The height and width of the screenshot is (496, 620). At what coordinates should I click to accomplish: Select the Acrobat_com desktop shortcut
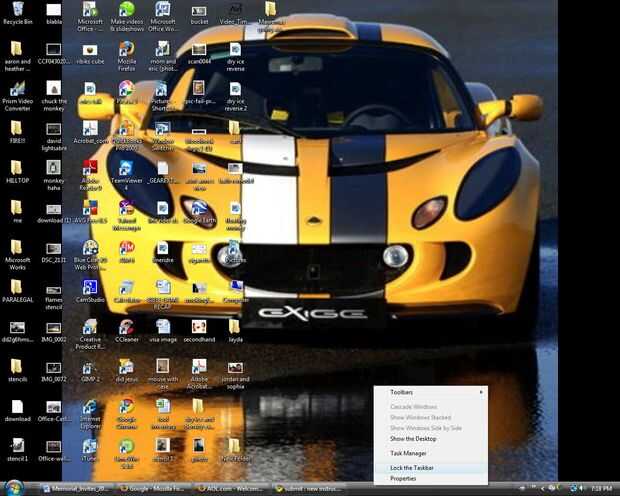[x=90, y=132]
